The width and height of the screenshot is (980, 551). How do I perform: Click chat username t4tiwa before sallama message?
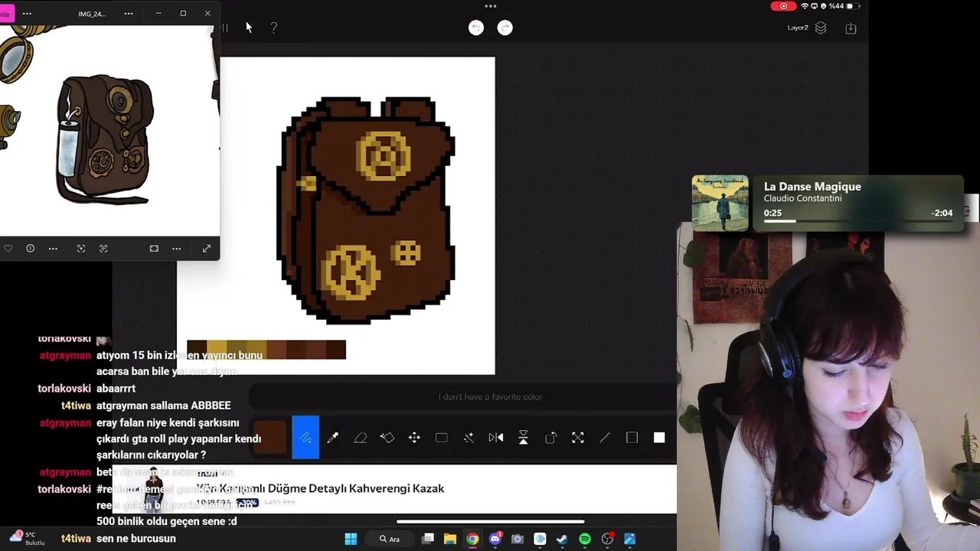click(x=76, y=406)
